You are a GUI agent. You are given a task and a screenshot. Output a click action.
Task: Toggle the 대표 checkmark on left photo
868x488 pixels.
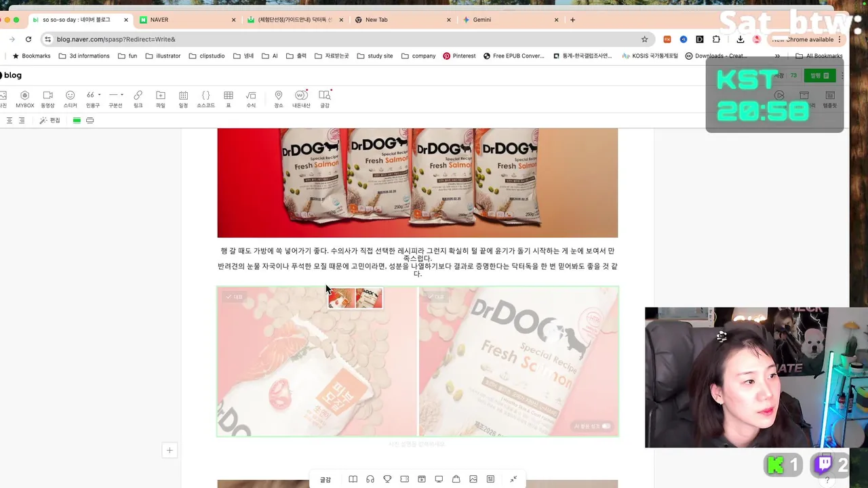coord(234,297)
